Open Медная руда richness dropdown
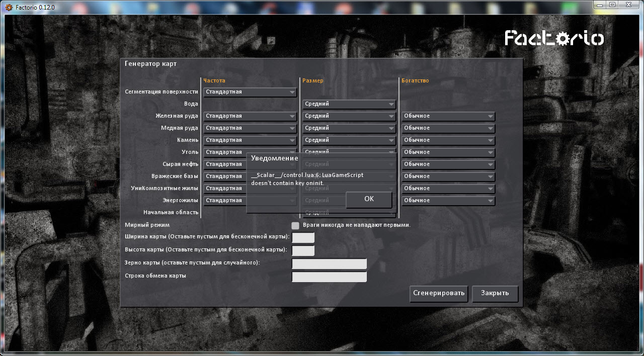The width and height of the screenshot is (644, 356). click(448, 128)
